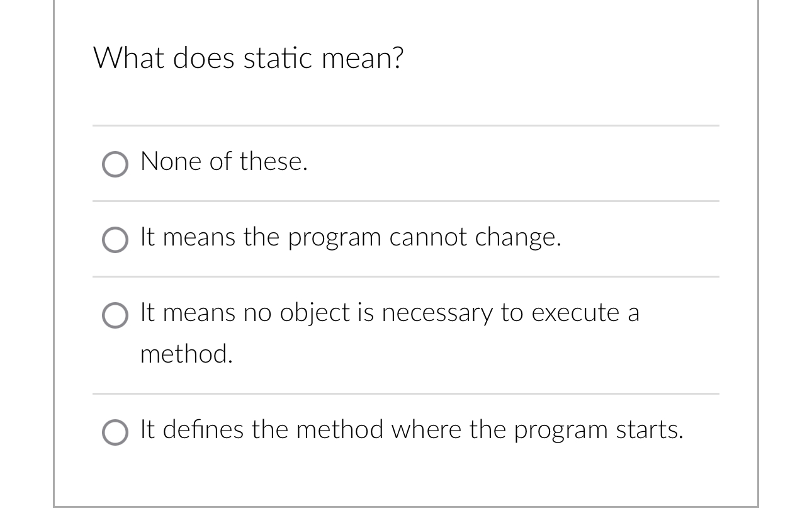Image resolution: width=812 pixels, height=508 pixels.
Task: Choose radio button for 'program cannot change'
Action: pos(115,240)
